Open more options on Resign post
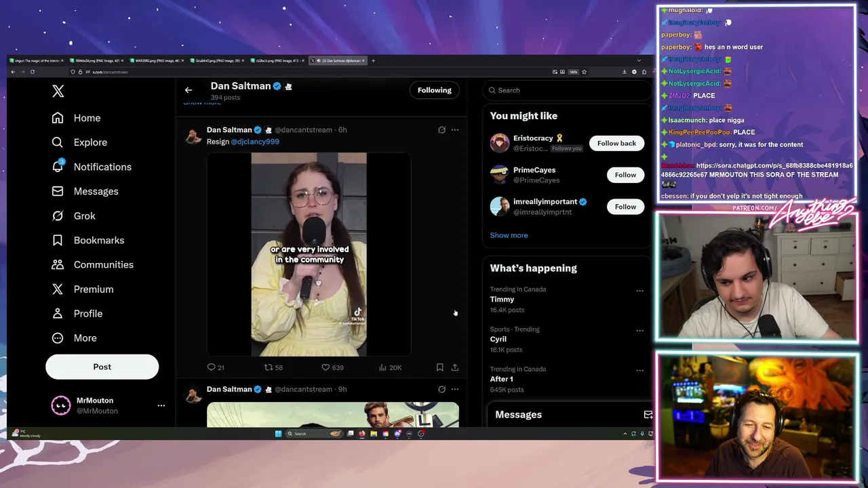Image resolution: width=868 pixels, height=488 pixels. [455, 129]
